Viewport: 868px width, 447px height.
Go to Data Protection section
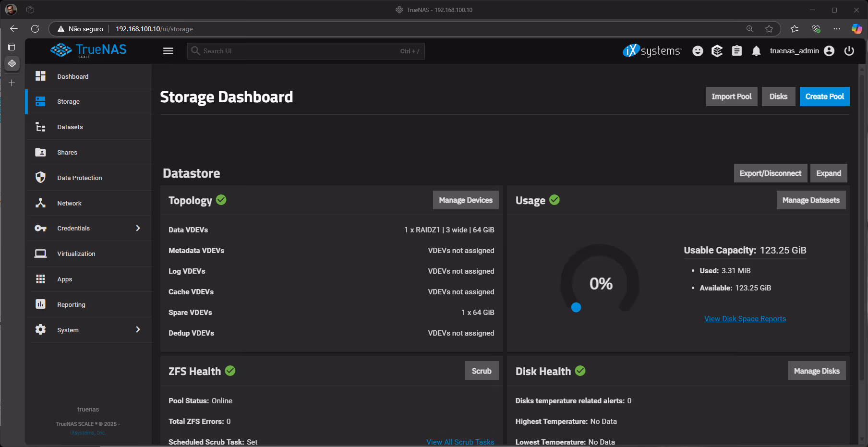[x=79, y=178]
